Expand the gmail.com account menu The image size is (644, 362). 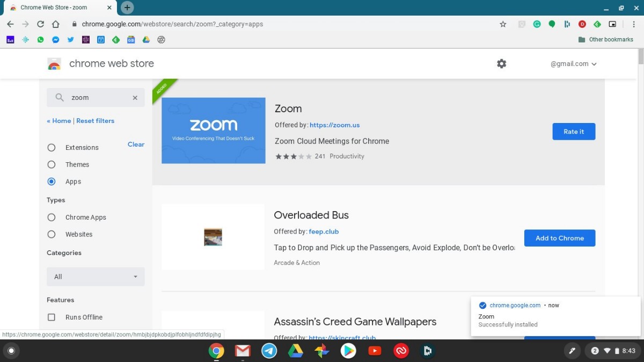[x=573, y=63]
